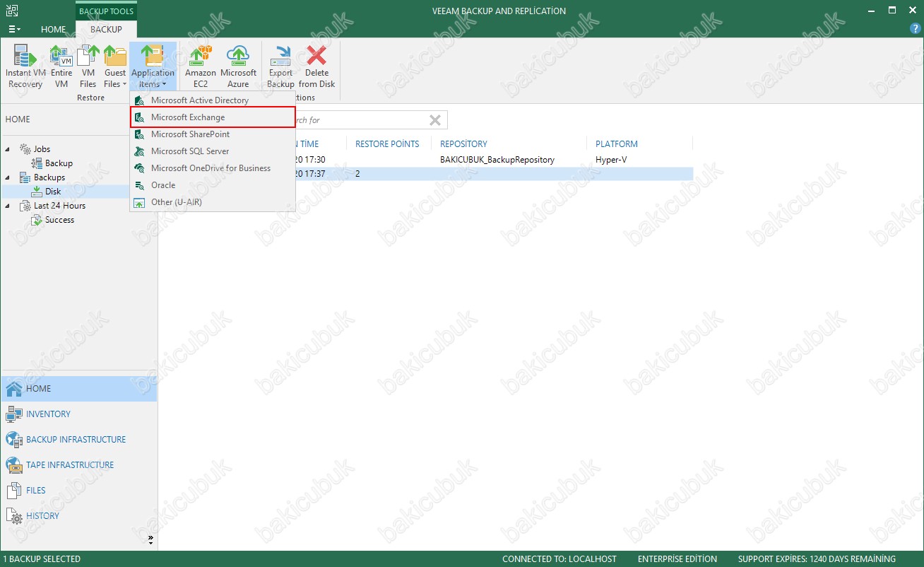Image resolution: width=924 pixels, height=567 pixels.
Task: Launch Microsoft Azure restore
Action: tap(238, 66)
